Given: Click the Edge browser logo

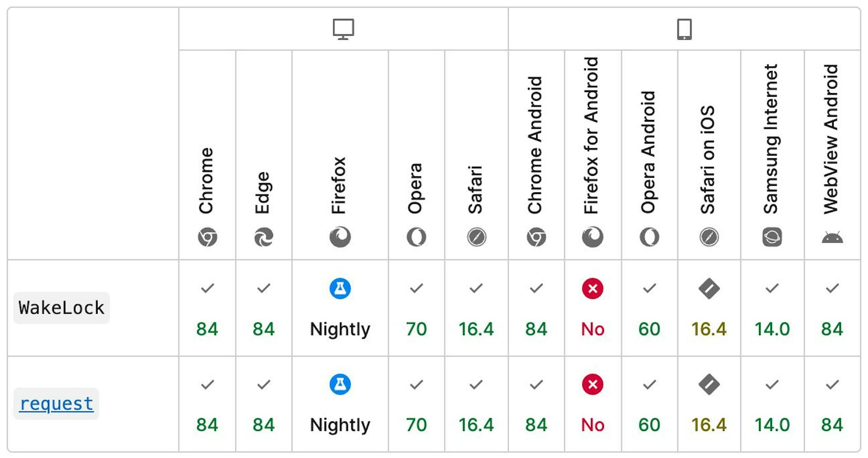Looking at the screenshot, I should [264, 237].
